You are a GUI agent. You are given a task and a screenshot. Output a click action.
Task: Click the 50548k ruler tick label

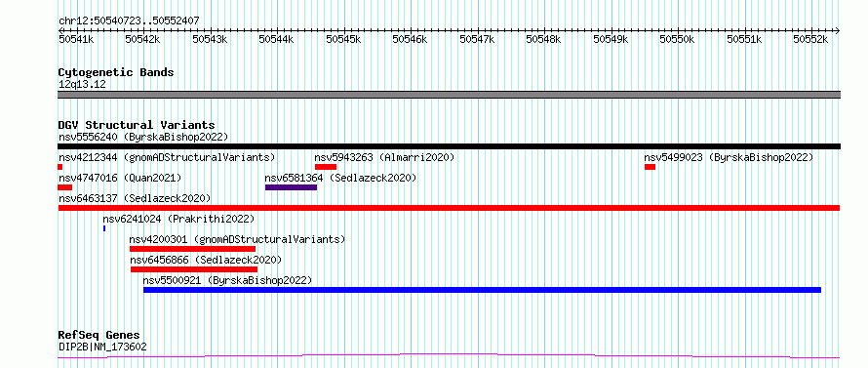pyautogui.click(x=543, y=39)
